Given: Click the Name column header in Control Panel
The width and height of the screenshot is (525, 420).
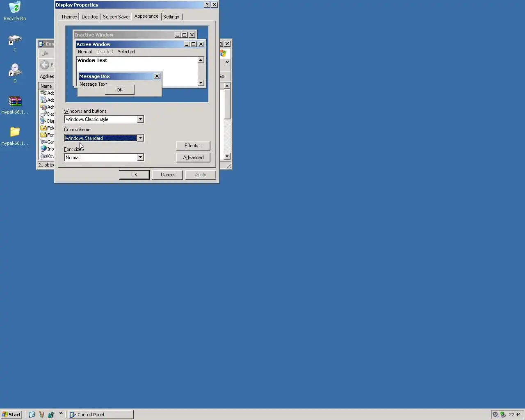Looking at the screenshot, I should tap(46, 86).
